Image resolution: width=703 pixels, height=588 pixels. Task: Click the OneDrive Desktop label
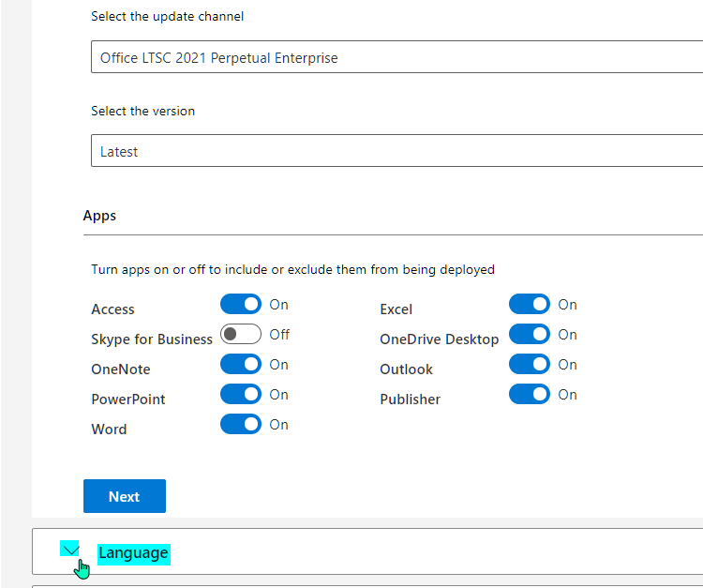(x=440, y=339)
